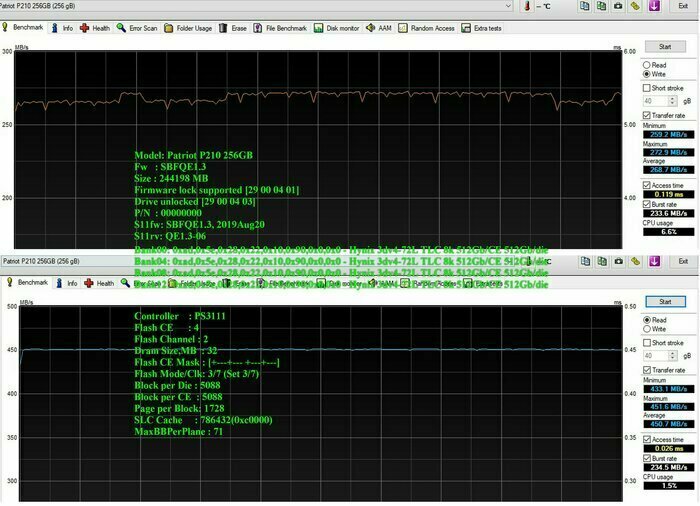
Task: Click the red cross Health icon, upper window
Action: 84,28
